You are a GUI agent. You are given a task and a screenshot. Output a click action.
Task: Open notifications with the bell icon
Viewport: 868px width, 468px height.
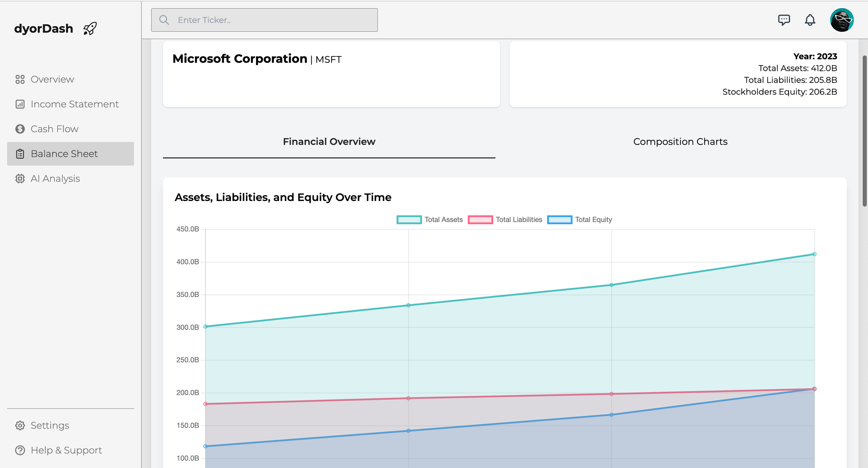810,20
